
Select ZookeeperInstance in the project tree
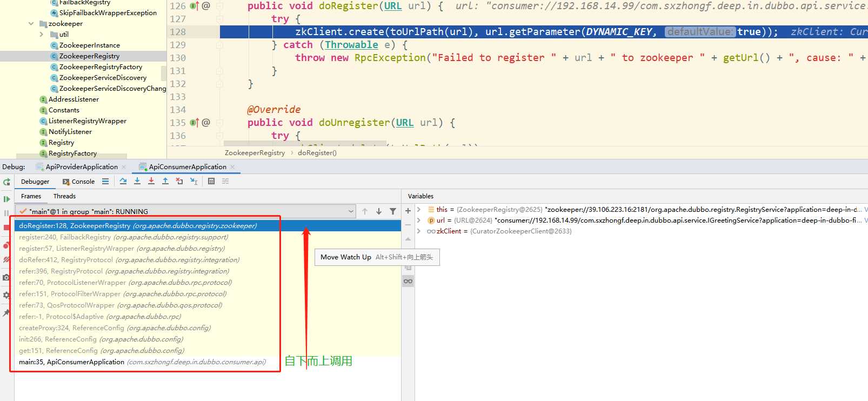pos(90,45)
